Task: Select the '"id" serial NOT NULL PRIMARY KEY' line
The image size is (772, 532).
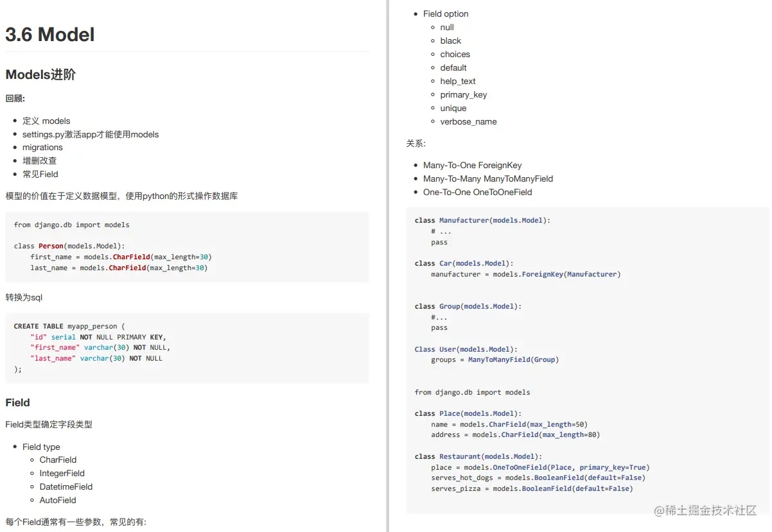Action: tap(99, 337)
